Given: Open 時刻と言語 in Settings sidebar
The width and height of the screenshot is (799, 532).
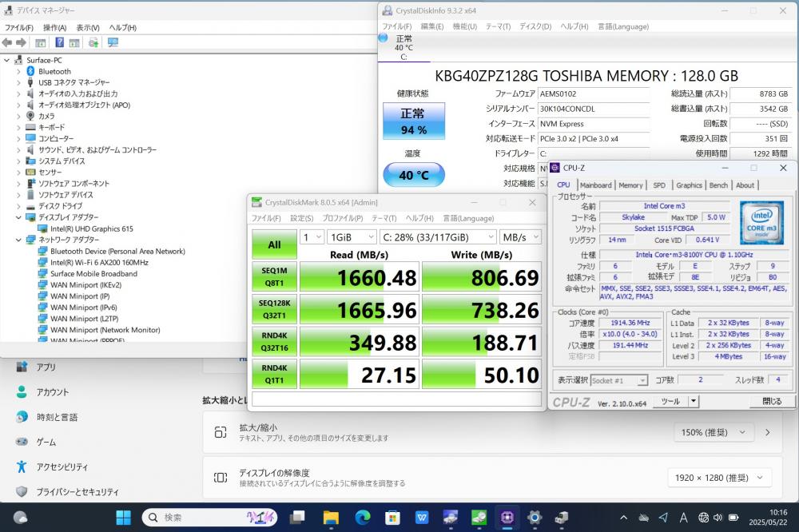Looking at the screenshot, I should click(57, 417).
